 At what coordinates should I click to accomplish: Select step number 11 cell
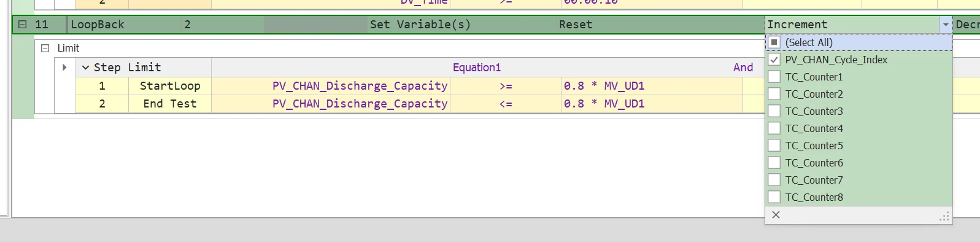click(x=42, y=25)
